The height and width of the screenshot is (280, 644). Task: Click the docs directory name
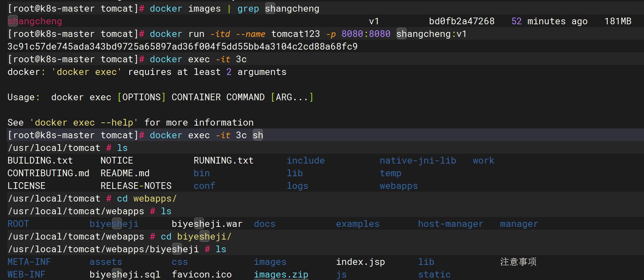tap(265, 224)
